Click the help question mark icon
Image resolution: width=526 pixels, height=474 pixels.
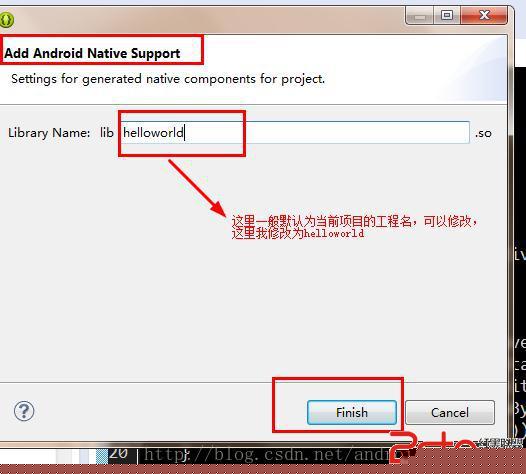click(24, 411)
